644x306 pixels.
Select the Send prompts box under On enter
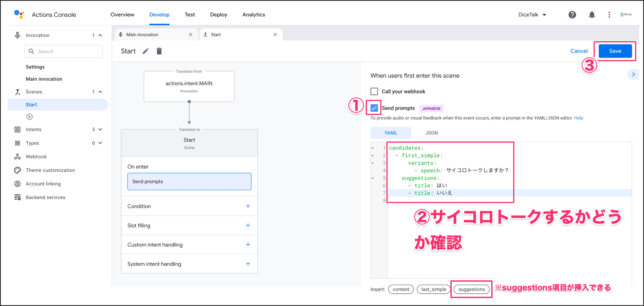(x=189, y=181)
